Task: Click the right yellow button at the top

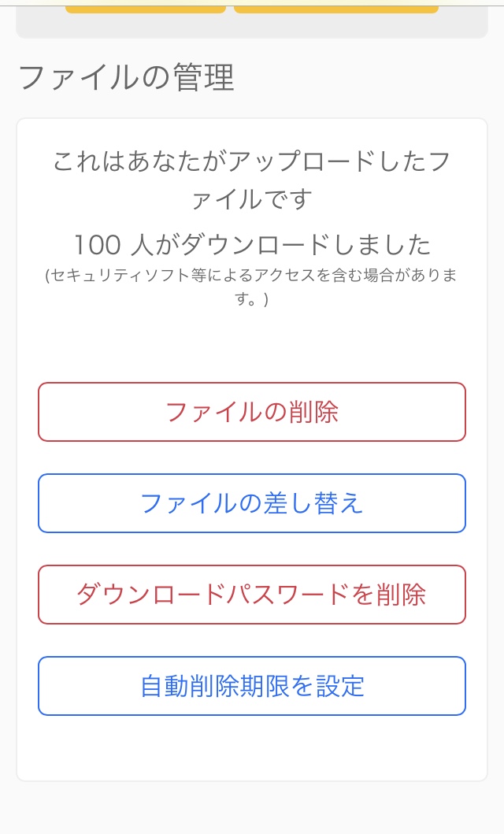Action: pyautogui.click(x=337, y=6)
